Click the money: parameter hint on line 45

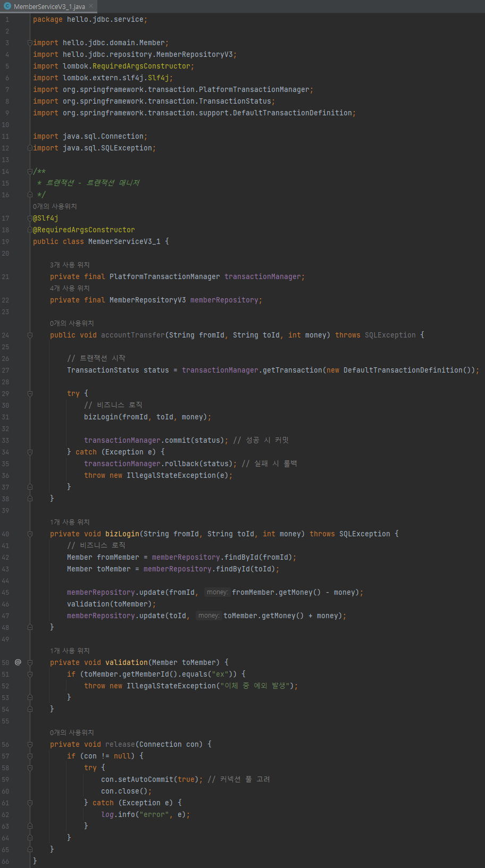pos(217,592)
